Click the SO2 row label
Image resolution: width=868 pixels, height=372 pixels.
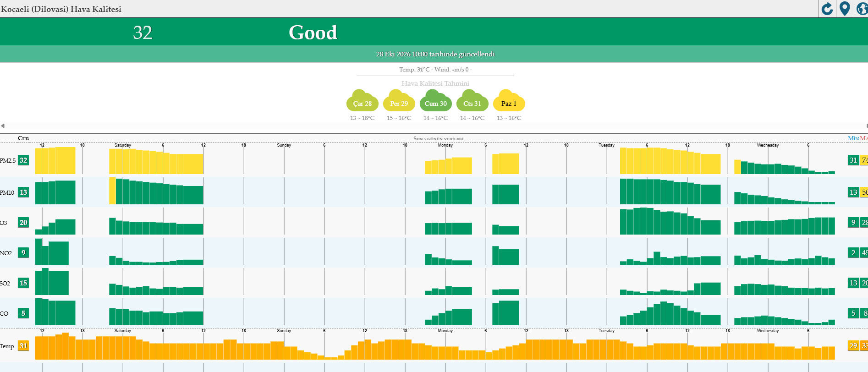pyautogui.click(x=5, y=283)
